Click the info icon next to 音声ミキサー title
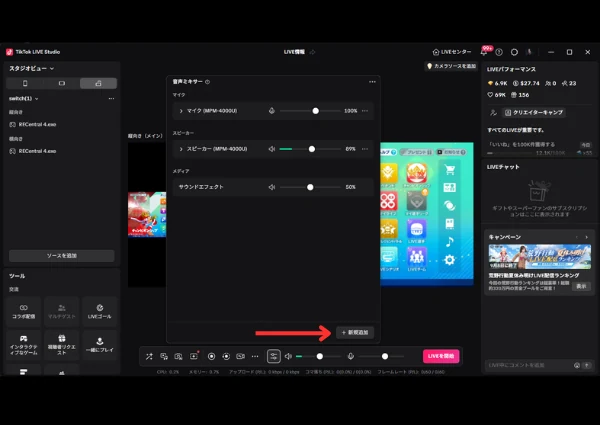The image size is (600, 425). [x=207, y=82]
